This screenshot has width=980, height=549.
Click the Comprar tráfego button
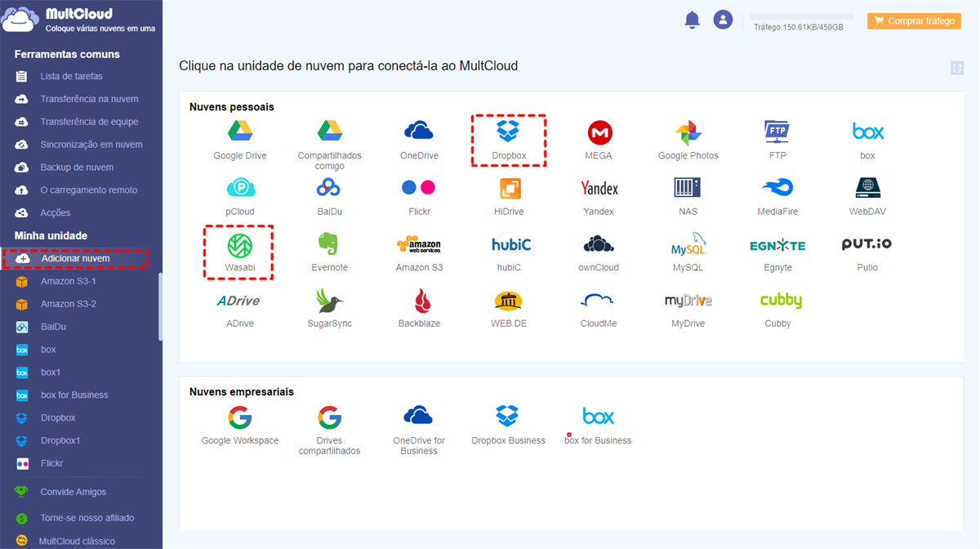915,21
